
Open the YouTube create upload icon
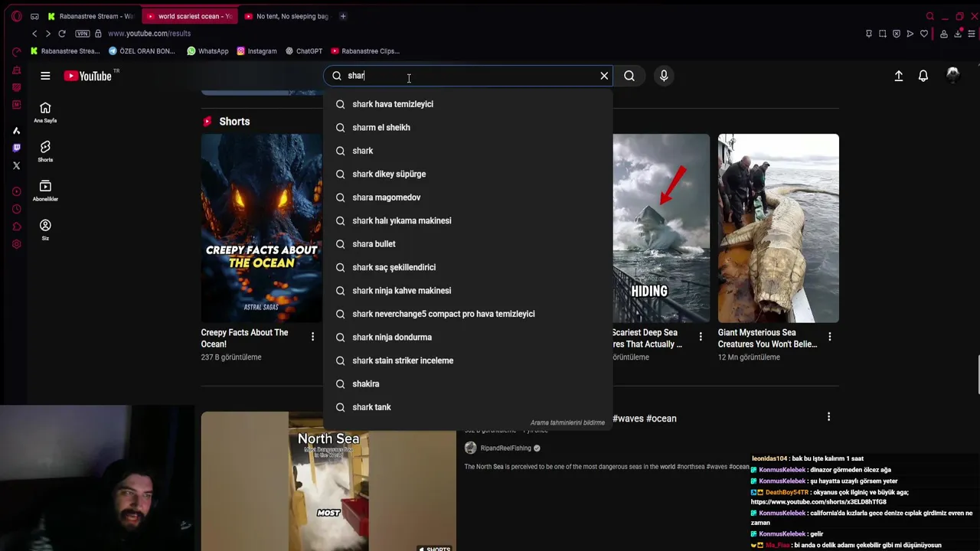[x=899, y=76]
